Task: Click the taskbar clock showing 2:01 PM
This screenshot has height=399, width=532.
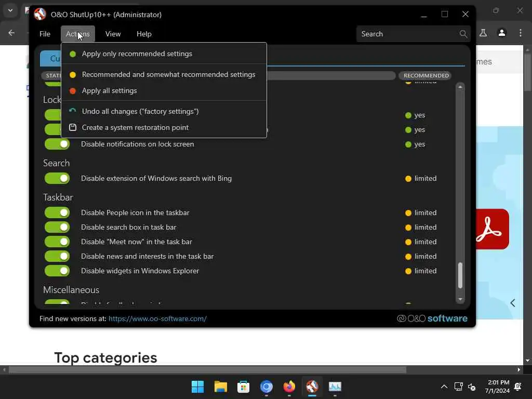Action: click(x=497, y=387)
